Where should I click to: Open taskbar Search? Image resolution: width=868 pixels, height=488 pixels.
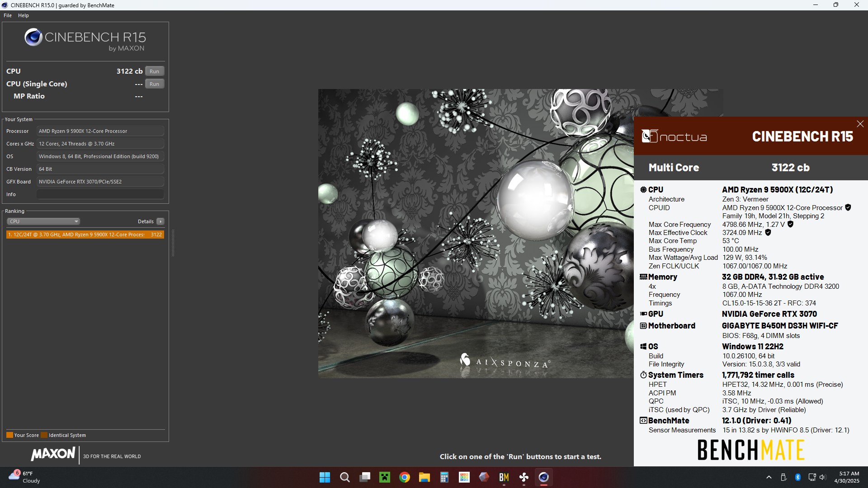click(x=345, y=477)
